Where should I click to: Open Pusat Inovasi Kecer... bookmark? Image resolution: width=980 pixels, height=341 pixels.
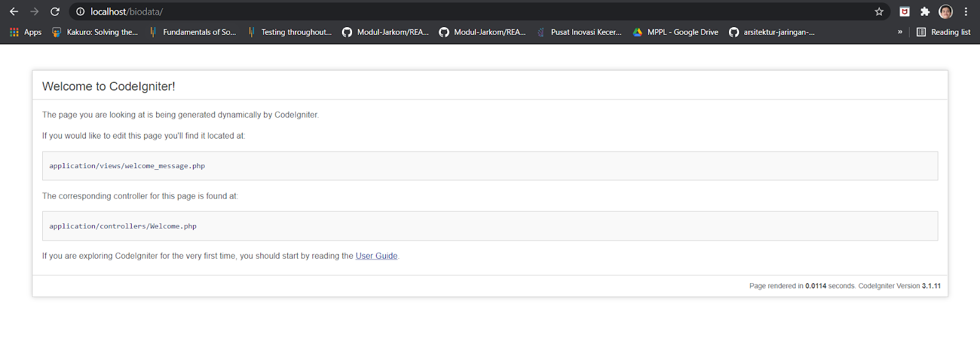click(x=579, y=32)
